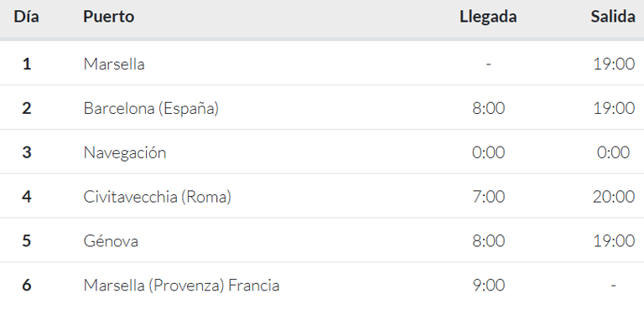The width and height of the screenshot is (644, 309).
Task: Select Marsella (Provenza) Francia port entry
Action: [x=181, y=286]
